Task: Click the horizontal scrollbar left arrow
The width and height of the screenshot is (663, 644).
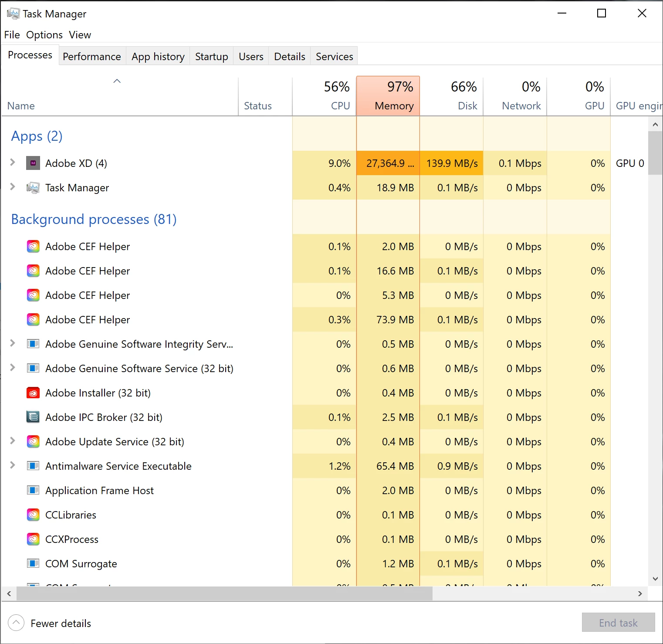Action: pyautogui.click(x=9, y=593)
